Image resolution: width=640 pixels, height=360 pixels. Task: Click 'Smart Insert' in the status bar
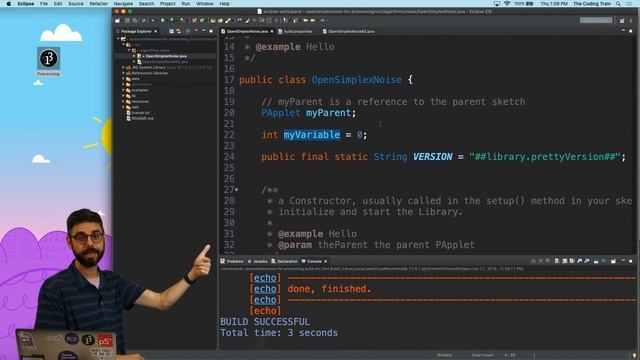482,356
